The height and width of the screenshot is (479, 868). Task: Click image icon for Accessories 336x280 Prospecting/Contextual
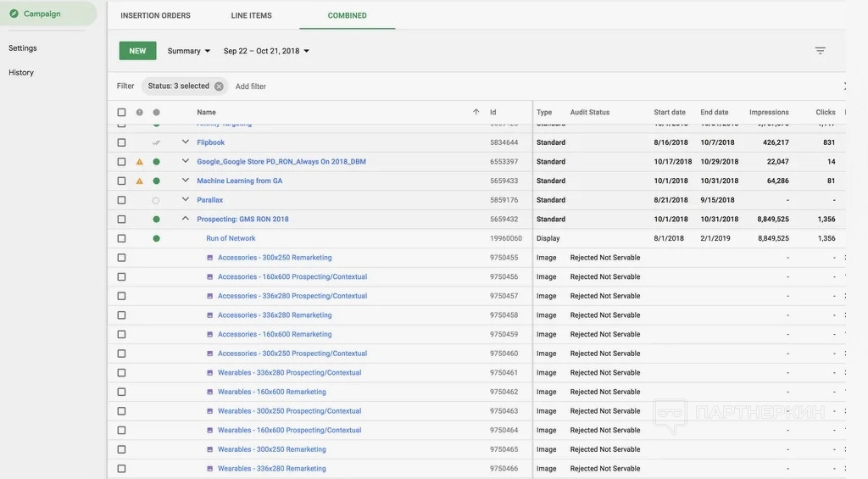click(210, 296)
